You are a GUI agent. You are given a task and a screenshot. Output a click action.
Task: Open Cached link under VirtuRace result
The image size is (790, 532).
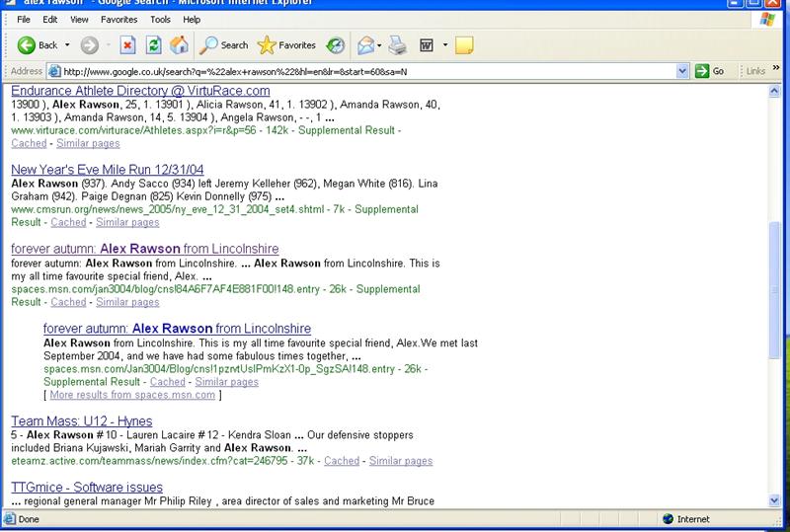[x=29, y=143]
